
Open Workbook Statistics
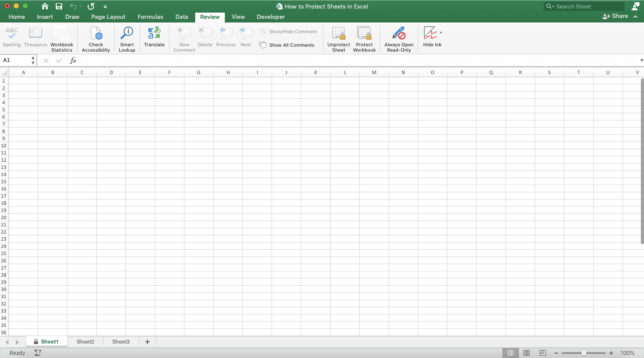coord(62,40)
